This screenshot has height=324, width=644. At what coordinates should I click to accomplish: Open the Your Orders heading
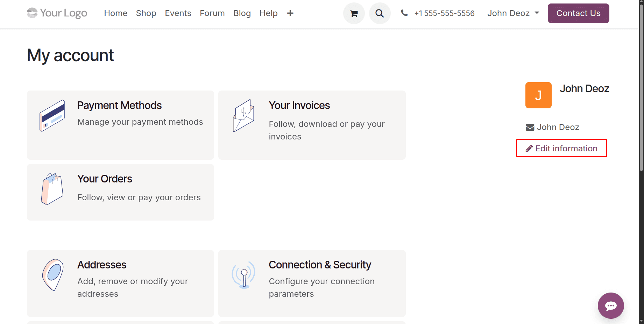(x=105, y=179)
